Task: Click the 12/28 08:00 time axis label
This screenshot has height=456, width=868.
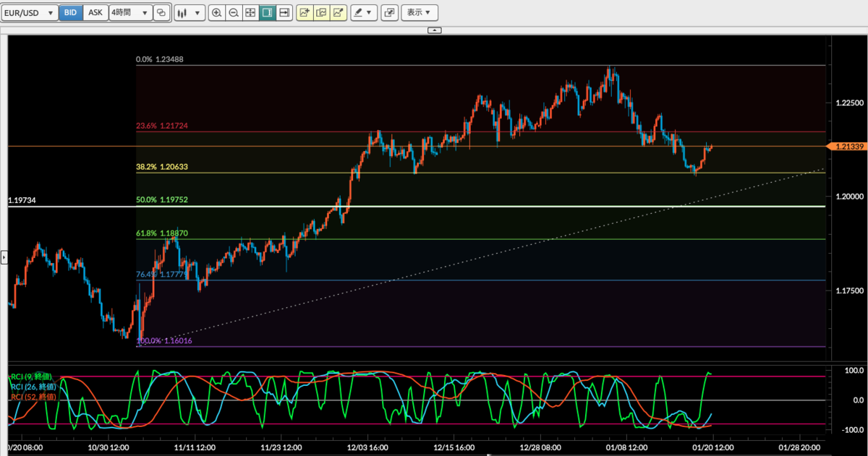Action: (540, 448)
